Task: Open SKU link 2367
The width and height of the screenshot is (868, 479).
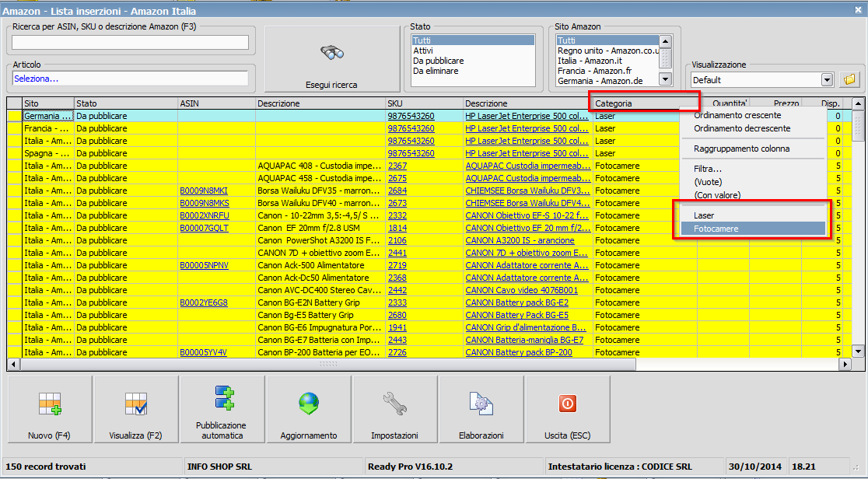Action: [x=397, y=166]
